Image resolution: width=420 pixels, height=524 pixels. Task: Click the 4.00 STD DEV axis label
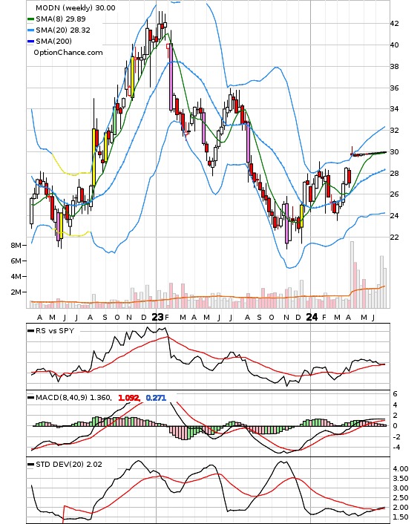(400, 469)
